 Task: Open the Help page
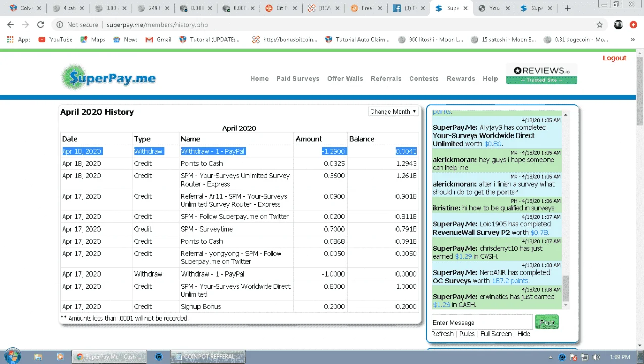coord(490,78)
